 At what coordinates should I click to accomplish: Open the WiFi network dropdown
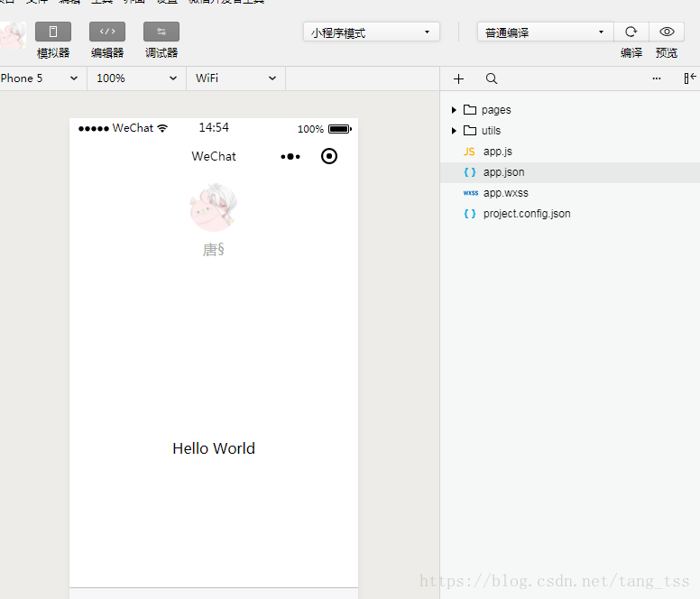[235, 78]
